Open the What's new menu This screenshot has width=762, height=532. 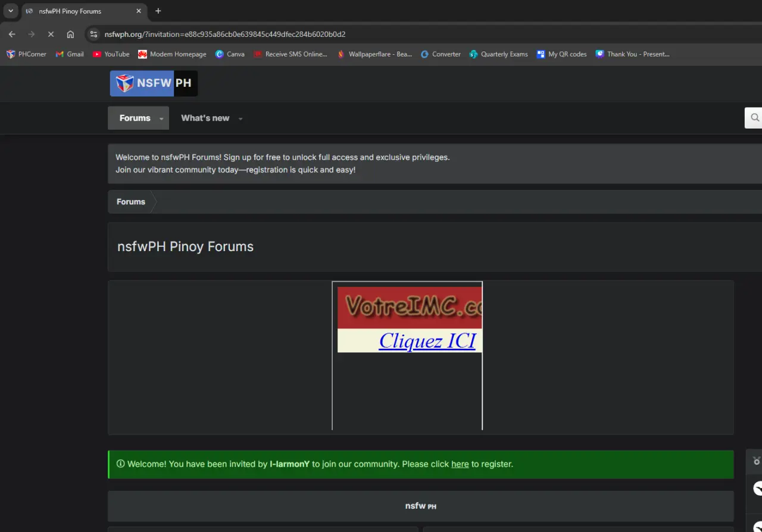point(205,118)
